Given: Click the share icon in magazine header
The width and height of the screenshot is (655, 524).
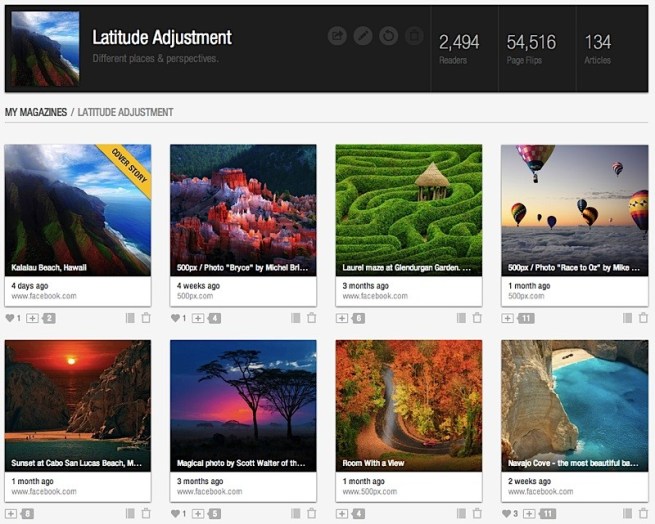Looking at the screenshot, I should click(x=337, y=36).
